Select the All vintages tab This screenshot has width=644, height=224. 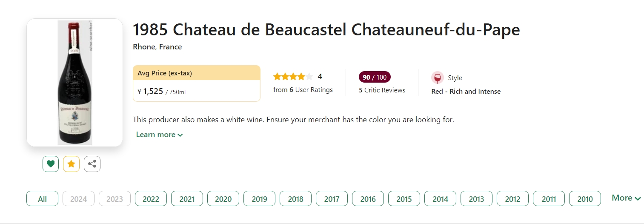click(42, 199)
